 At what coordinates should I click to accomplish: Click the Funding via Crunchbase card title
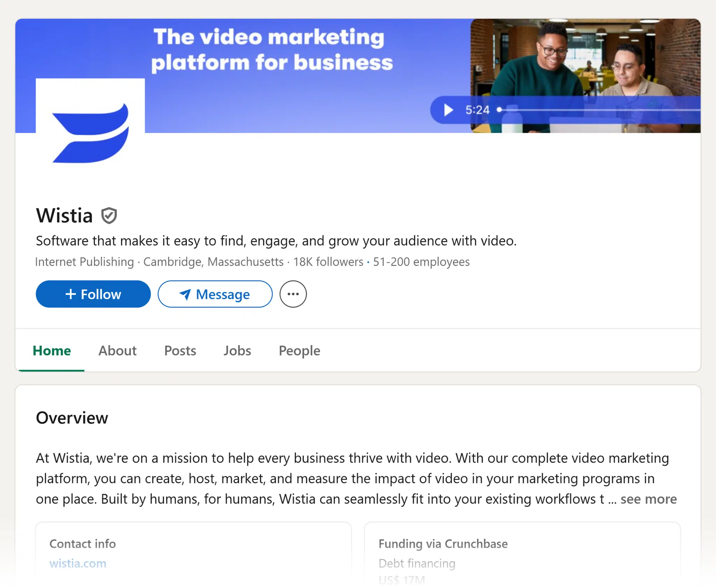(x=443, y=544)
